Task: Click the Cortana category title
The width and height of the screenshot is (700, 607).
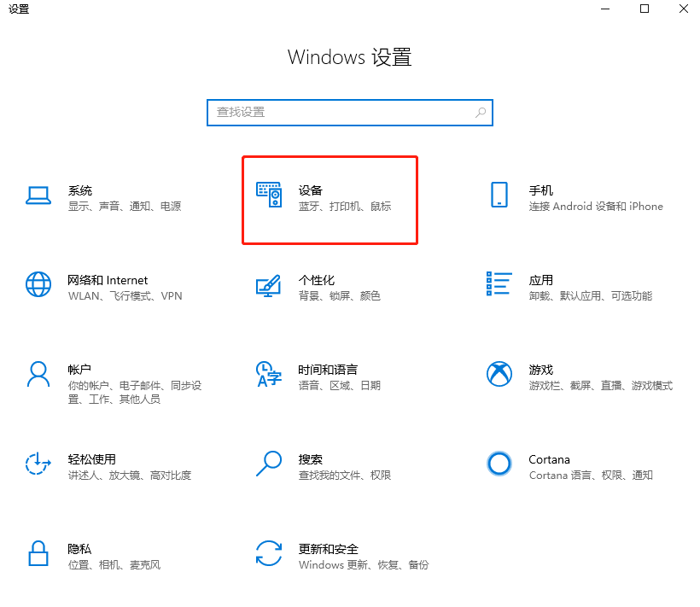Action: click(x=549, y=459)
